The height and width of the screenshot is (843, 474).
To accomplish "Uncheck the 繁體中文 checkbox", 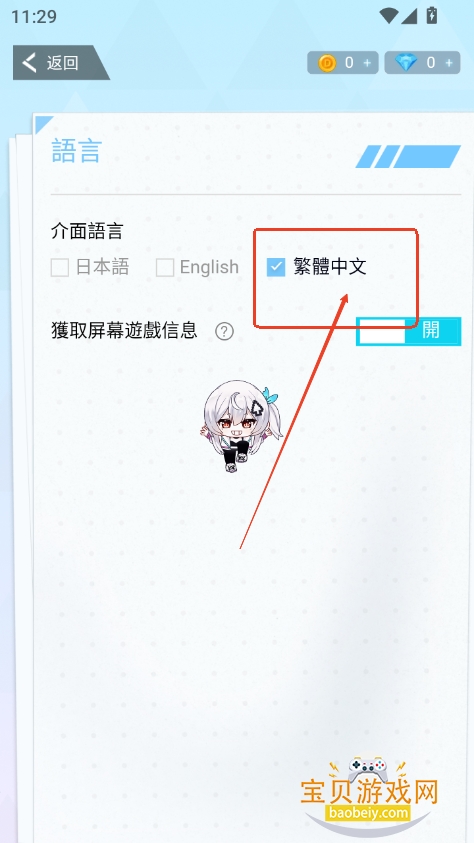I will [276, 267].
